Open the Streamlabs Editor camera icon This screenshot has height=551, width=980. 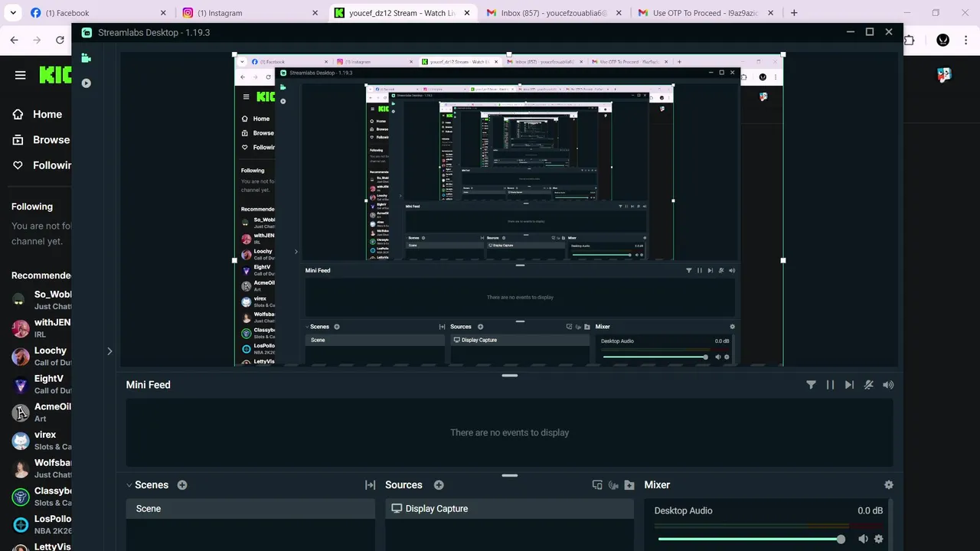pos(87,57)
